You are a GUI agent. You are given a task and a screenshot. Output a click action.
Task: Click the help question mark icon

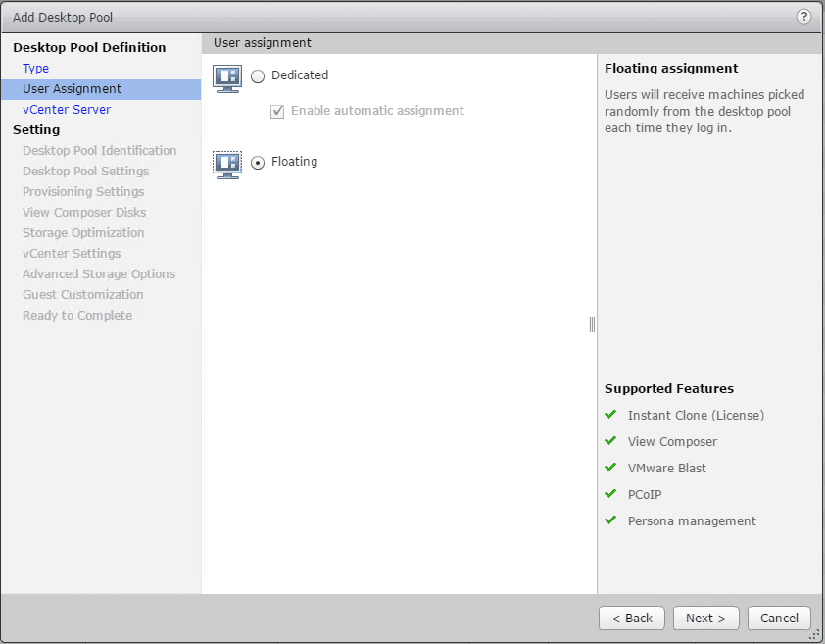point(804,17)
